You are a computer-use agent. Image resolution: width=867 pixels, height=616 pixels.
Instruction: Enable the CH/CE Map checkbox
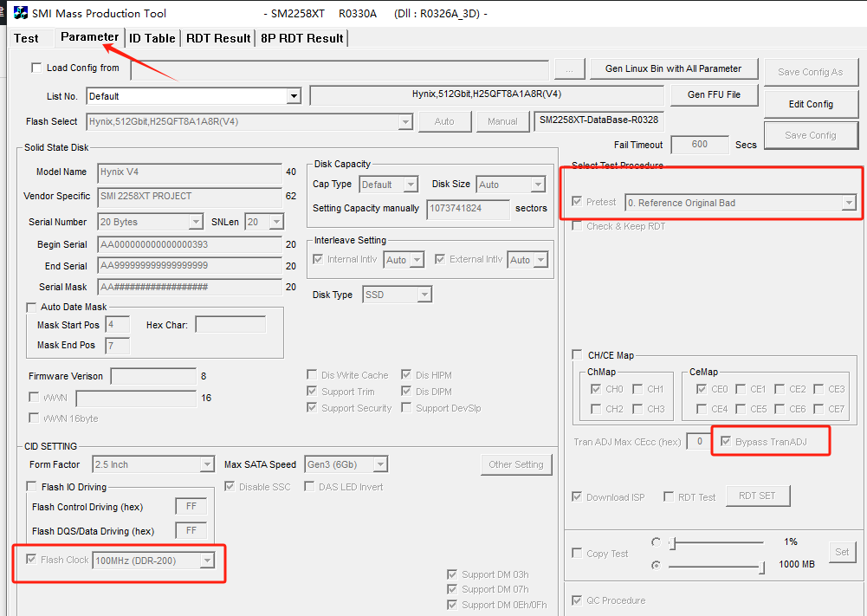(x=577, y=354)
